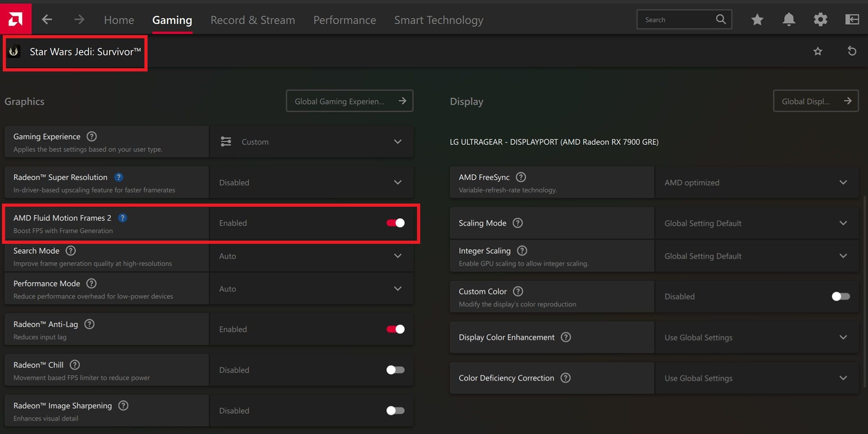The height and width of the screenshot is (434, 868).
Task: Toggle the Custom Color switch on
Action: click(x=840, y=296)
